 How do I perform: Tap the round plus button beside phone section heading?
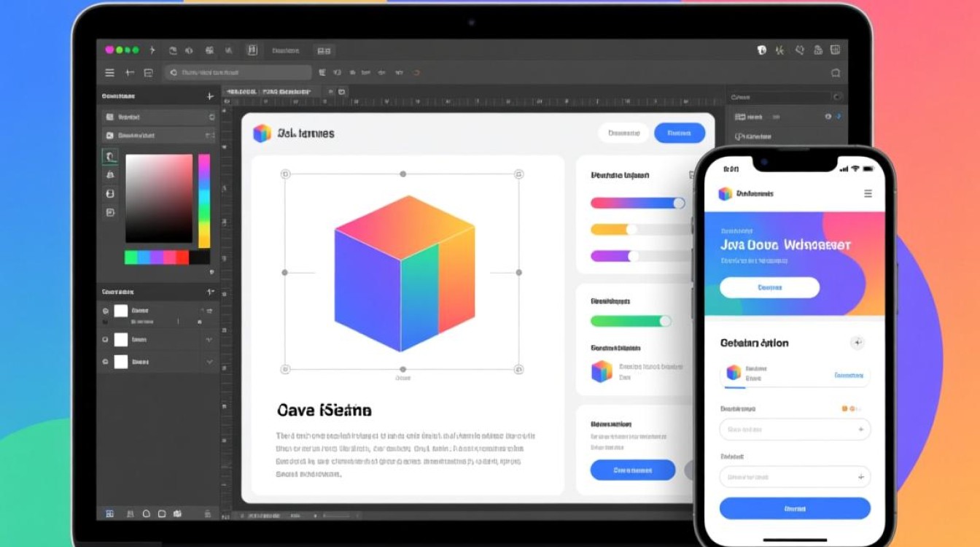tap(857, 343)
